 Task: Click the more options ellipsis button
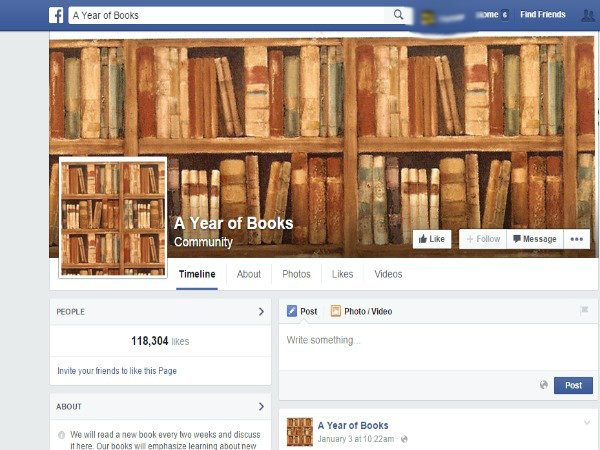(577, 239)
